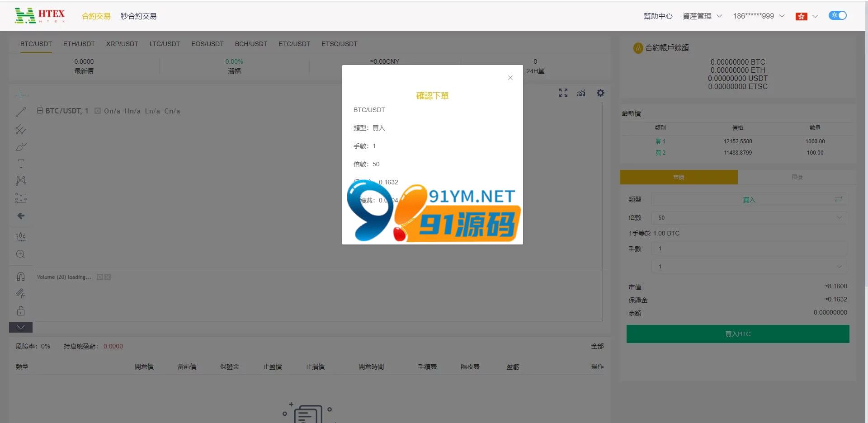Screen dimensions: 868x423
Task: Select the crosshair cursor tool
Action: [21, 95]
